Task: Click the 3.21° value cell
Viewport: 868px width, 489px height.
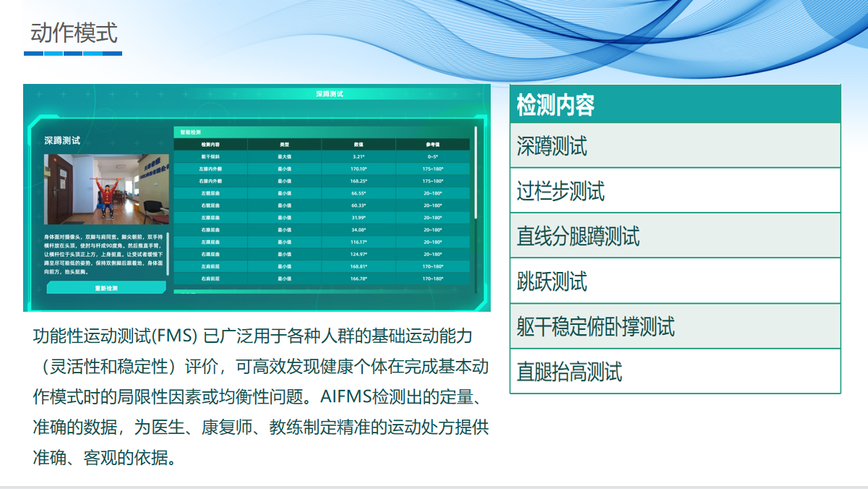Action: coord(358,156)
